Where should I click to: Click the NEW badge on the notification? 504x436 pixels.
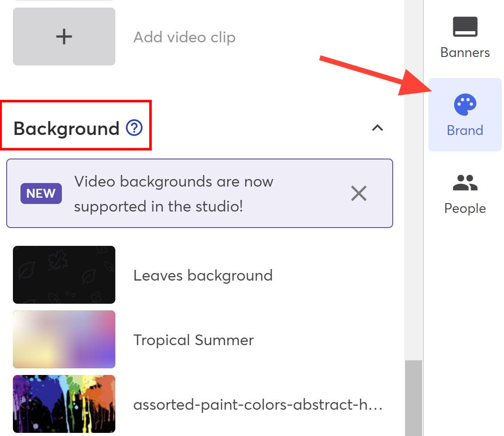coord(41,193)
